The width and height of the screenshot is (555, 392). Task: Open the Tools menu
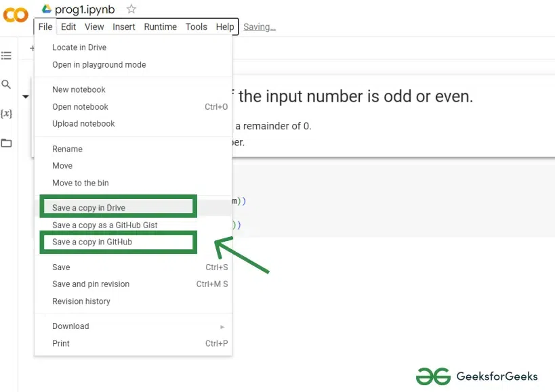pyautogui.click(x=197, y=27)
